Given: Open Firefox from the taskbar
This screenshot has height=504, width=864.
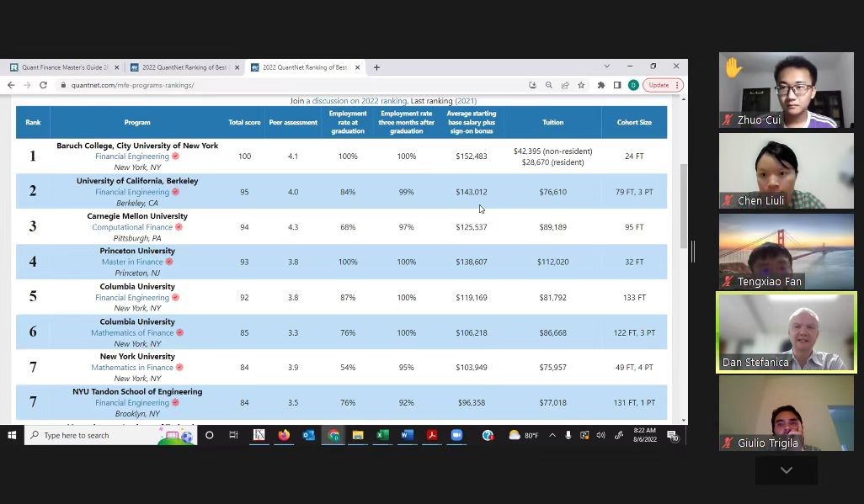Looking at the screenshot, I should pyautogui.click(x=284, y=435).
